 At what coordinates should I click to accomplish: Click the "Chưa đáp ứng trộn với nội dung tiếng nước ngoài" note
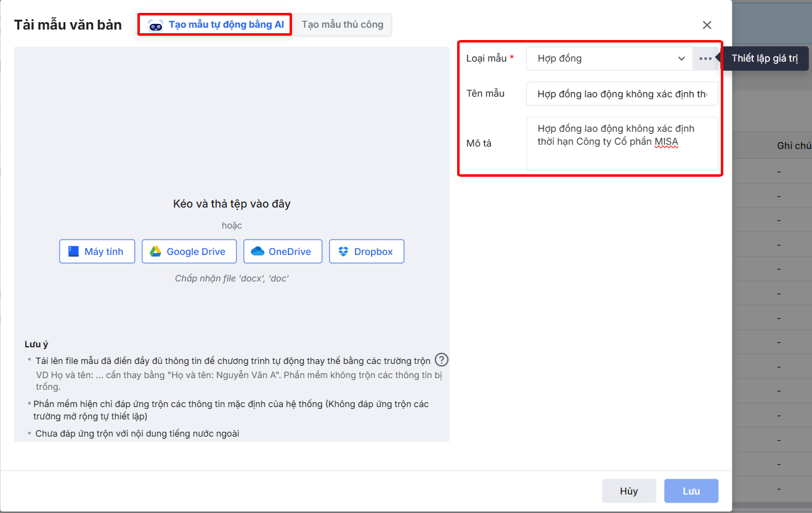137,434
